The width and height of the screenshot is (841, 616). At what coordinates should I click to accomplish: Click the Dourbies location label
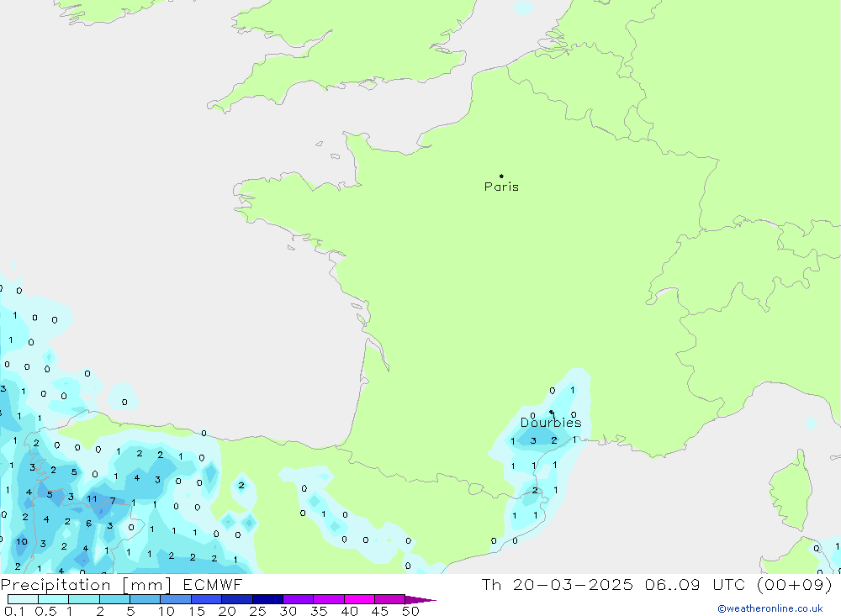click(551, 423)
